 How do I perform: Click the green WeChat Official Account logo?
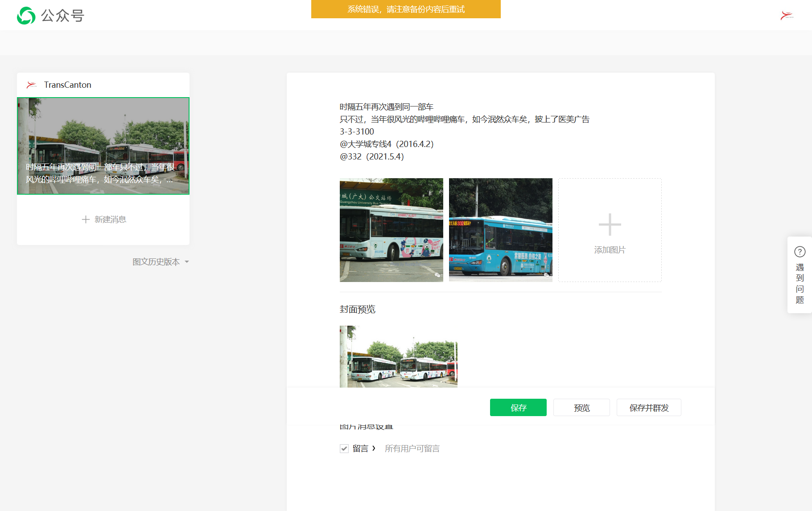pos(26,16)
